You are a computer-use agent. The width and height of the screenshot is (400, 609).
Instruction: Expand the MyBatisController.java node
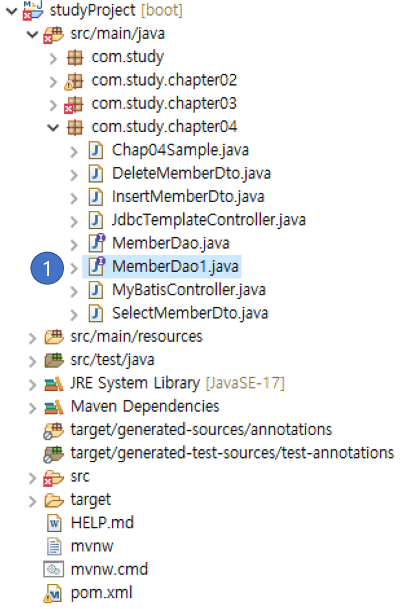pos(74,291)
